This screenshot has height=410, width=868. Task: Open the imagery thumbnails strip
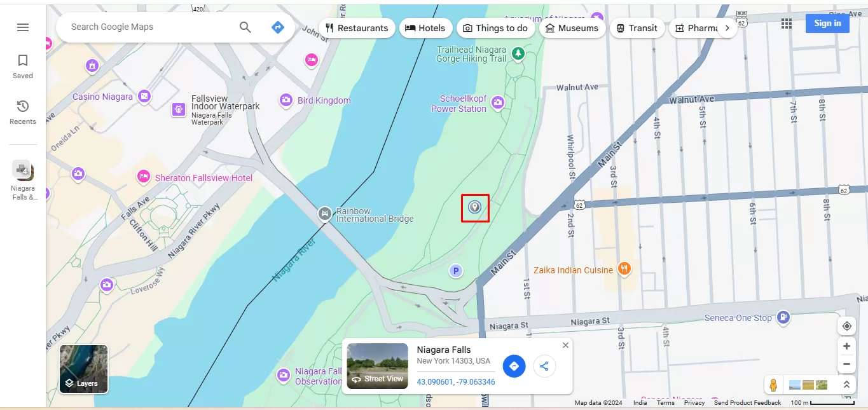pyautogui.click(x=809, y=385)
